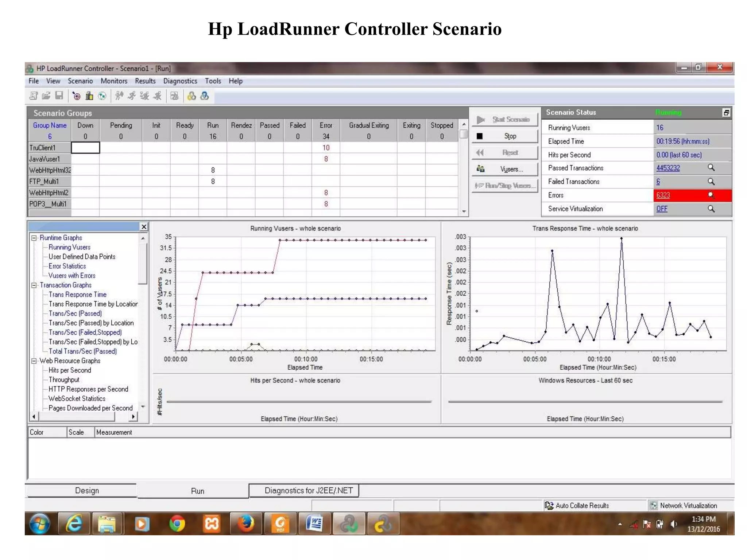Screen dimensions: 747x560
Task: Open the Monitors menu
Action: pyautogui.click(x=114, y=81)
